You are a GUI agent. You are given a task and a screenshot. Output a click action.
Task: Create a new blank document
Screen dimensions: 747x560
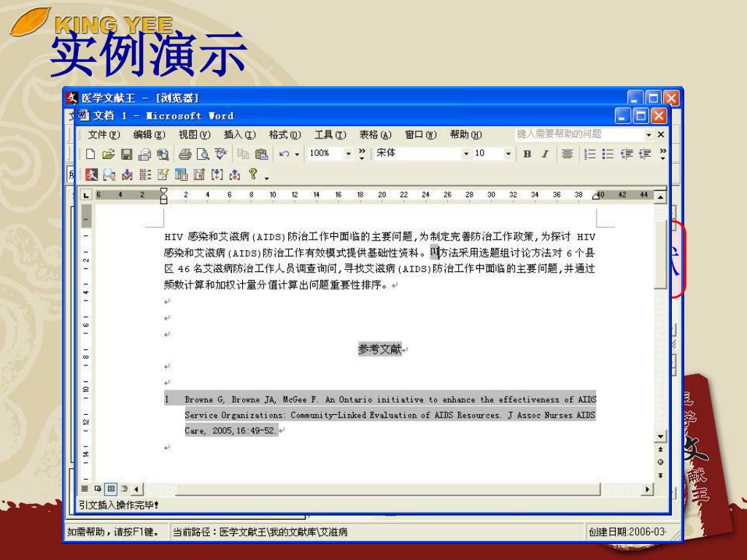(90, 154)
